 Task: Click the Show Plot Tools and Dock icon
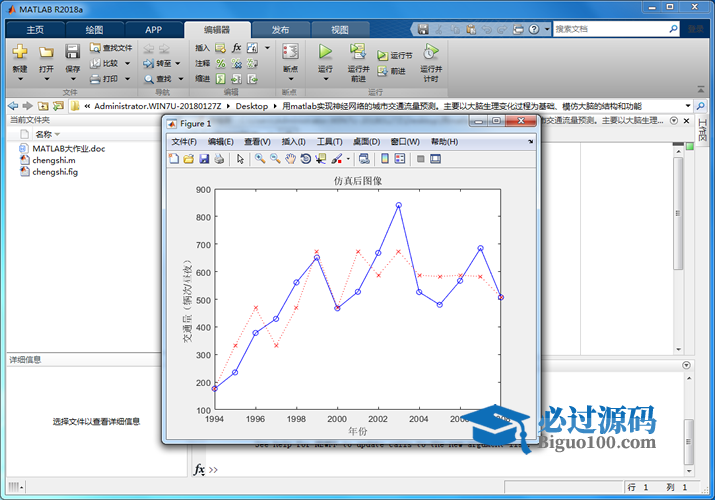pos(435,159)
